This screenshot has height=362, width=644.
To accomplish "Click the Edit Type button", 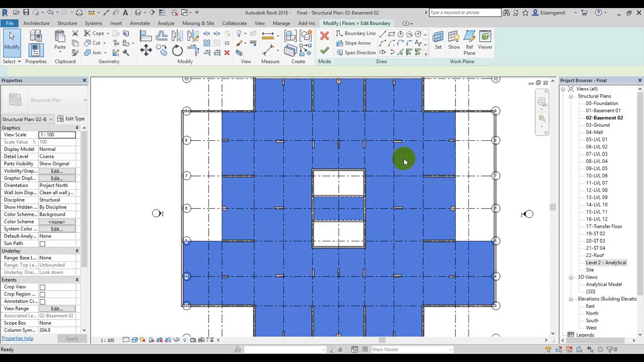I will tap(70, 119).
